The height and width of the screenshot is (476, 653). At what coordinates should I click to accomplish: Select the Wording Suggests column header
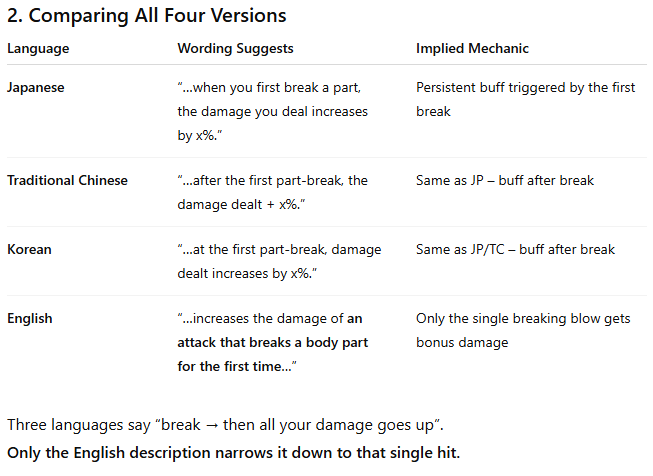click(x=235, y=48)
